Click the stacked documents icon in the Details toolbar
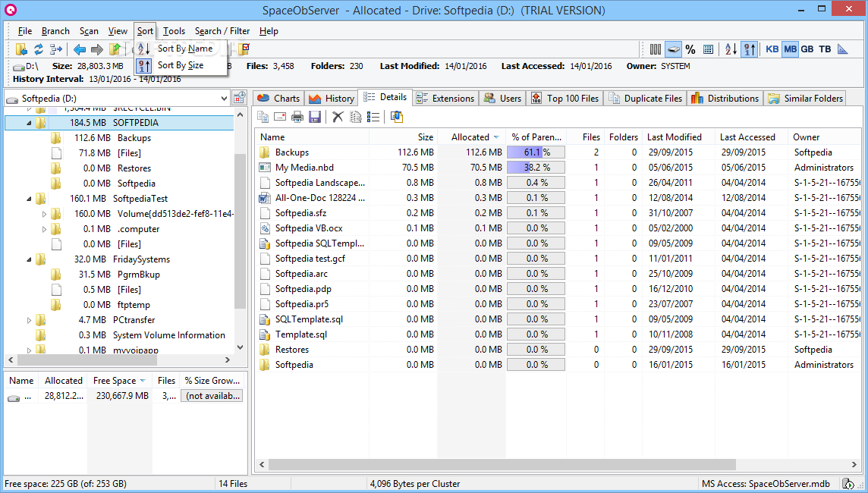 [x=355, y=117]
